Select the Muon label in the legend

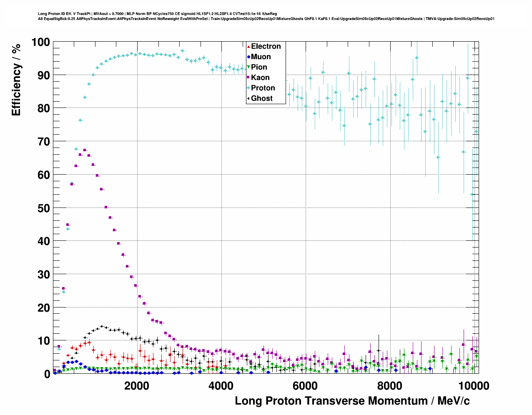tap(261, 57)
